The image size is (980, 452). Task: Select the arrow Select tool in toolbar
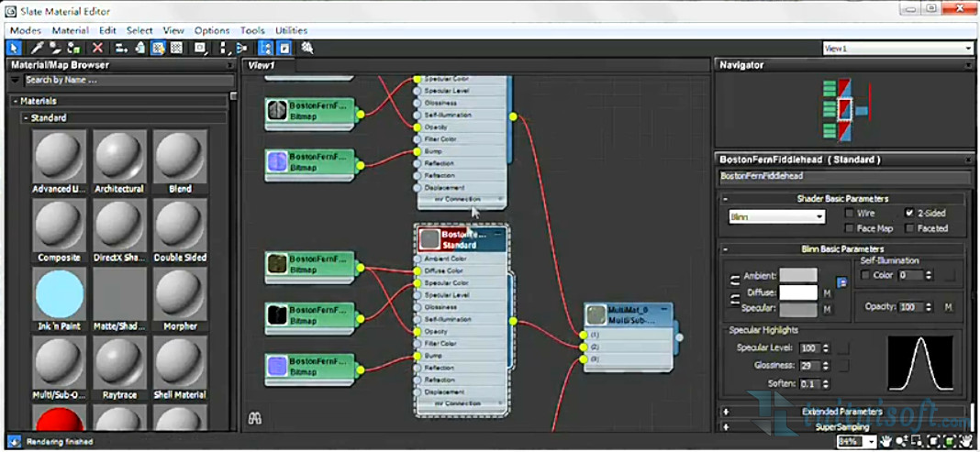coord(14,48)
